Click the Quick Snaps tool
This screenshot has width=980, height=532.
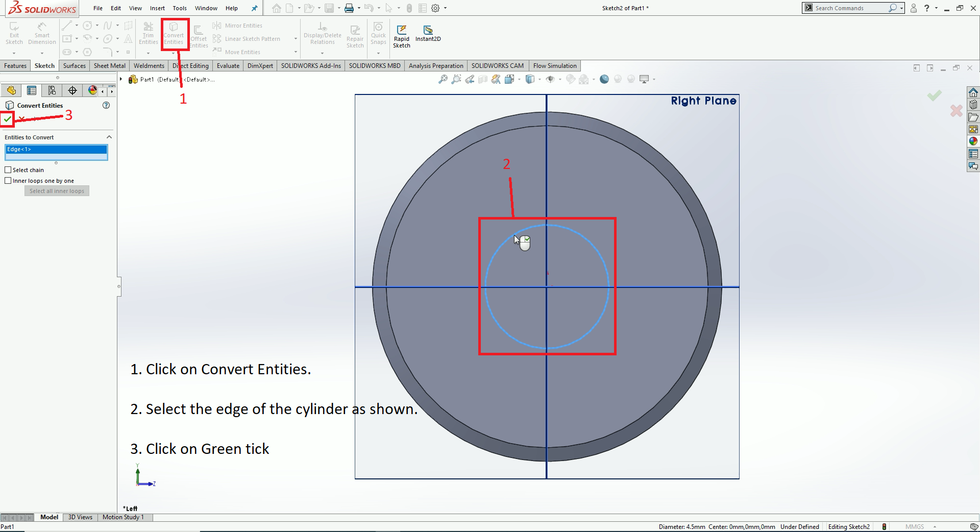click(x=378, y=34)
